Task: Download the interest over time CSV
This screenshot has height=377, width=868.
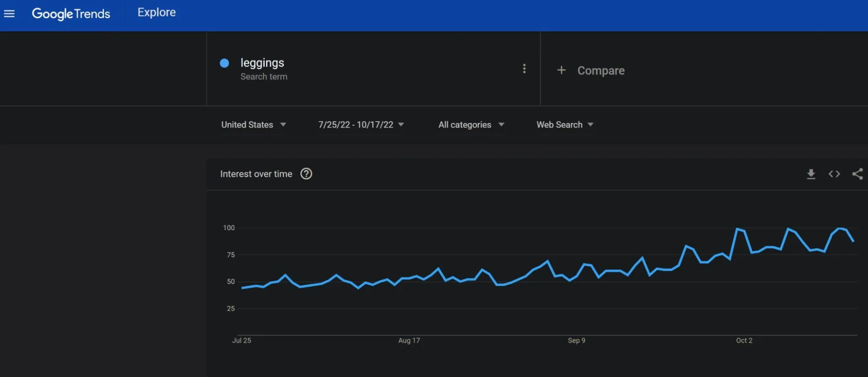Action: [811, 174]
